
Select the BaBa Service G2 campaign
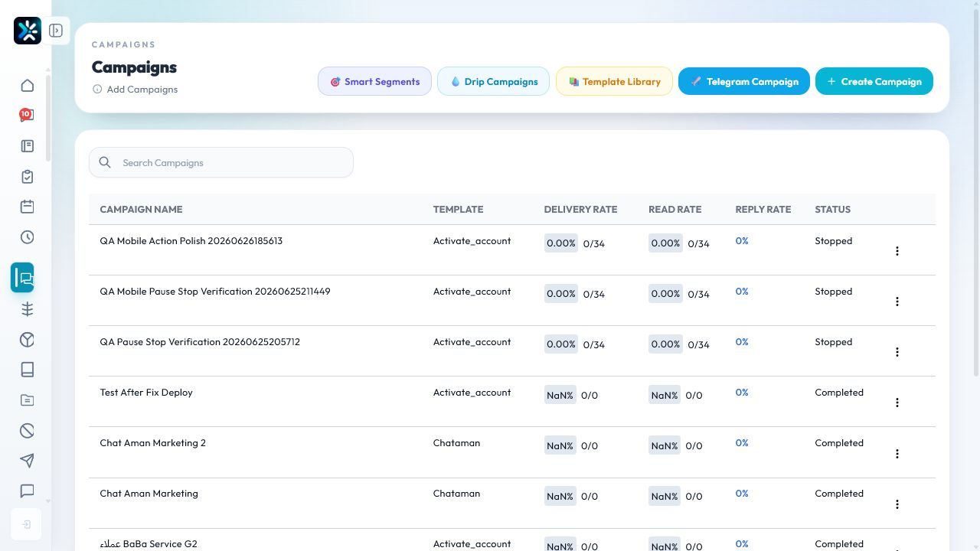tap(149, 544)
